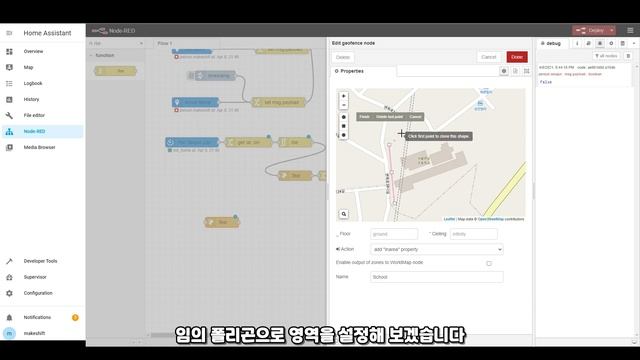This screenshot has height=360, width=640.
Task: Open the node appearance icon in editor
Action: point(527,71)
